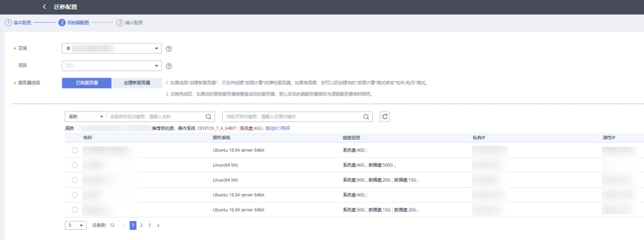644x240 pixels.
Task: Select the server with 系统盘:50G; 数据盘:20G; 数据盘:15G
Action: pyautogui.click(x=75, y=180)
